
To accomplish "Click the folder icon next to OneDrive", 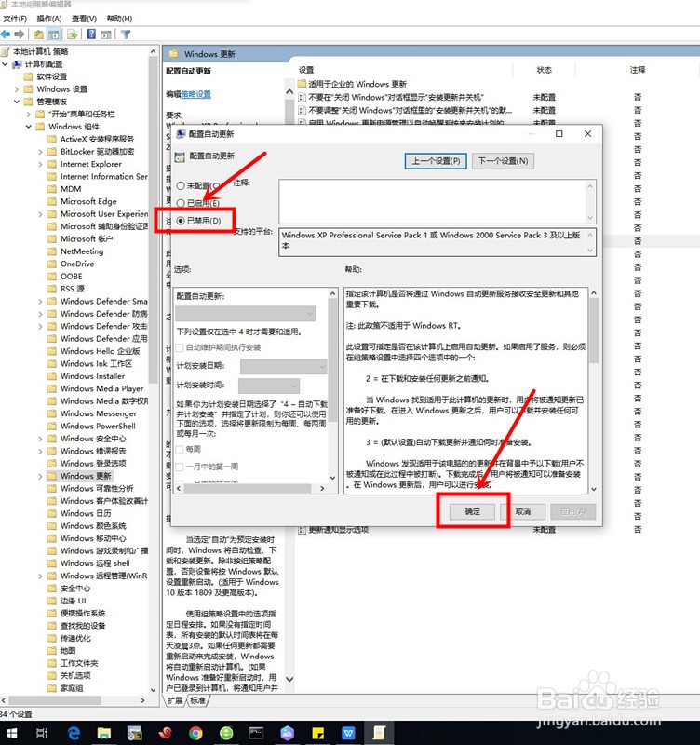I will pyautogui.click(x=52, y=264).
